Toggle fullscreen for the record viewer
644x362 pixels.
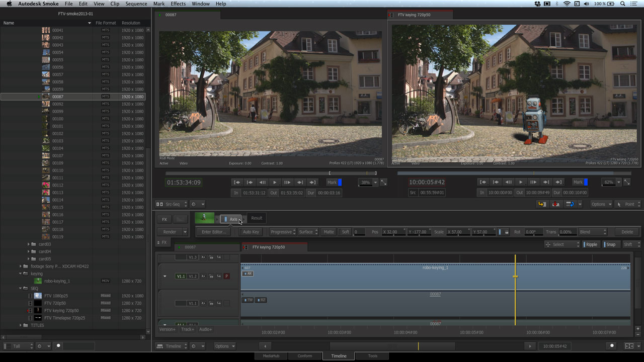(626, 183)
